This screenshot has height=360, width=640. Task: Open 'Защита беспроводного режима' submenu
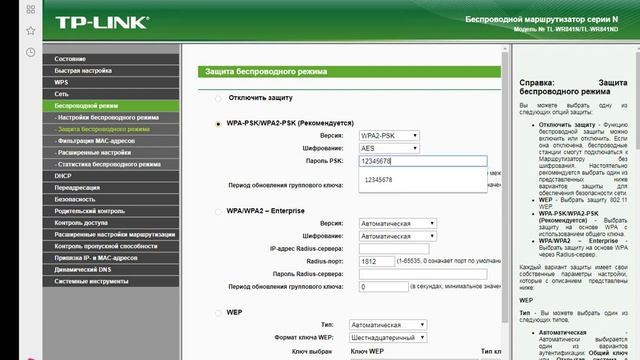111,129
